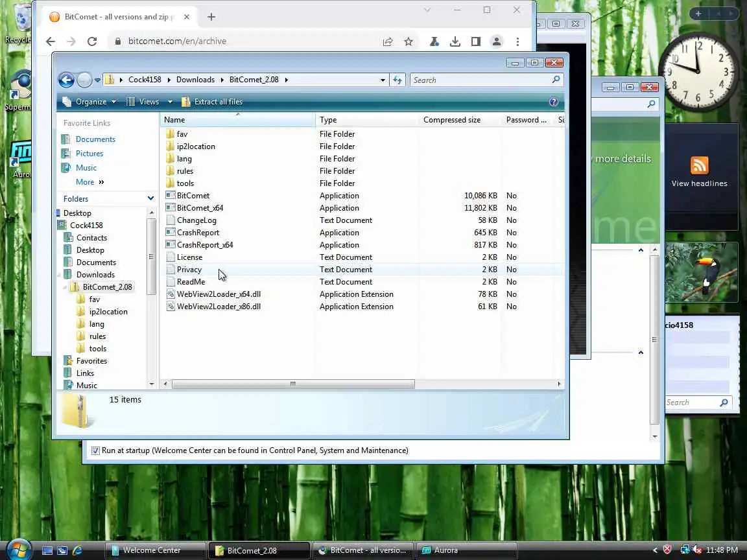
Task: Click the Chrome share page icon
Action: 388,41
